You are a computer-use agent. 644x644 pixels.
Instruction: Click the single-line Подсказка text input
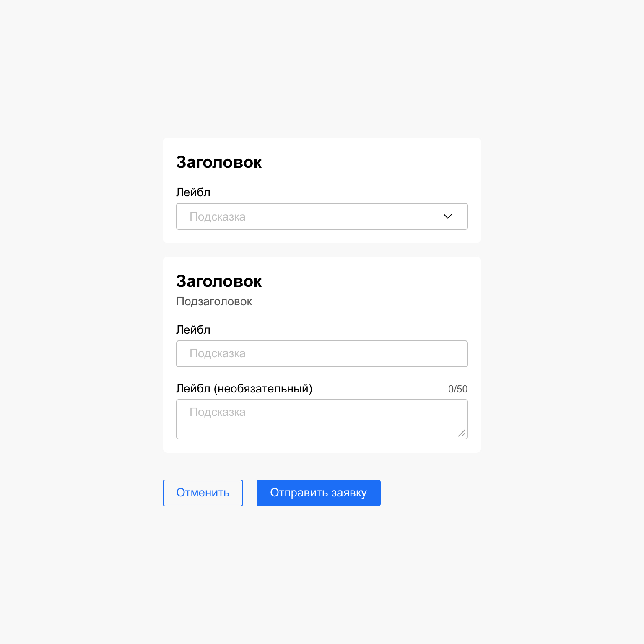(x=322, y=354)
